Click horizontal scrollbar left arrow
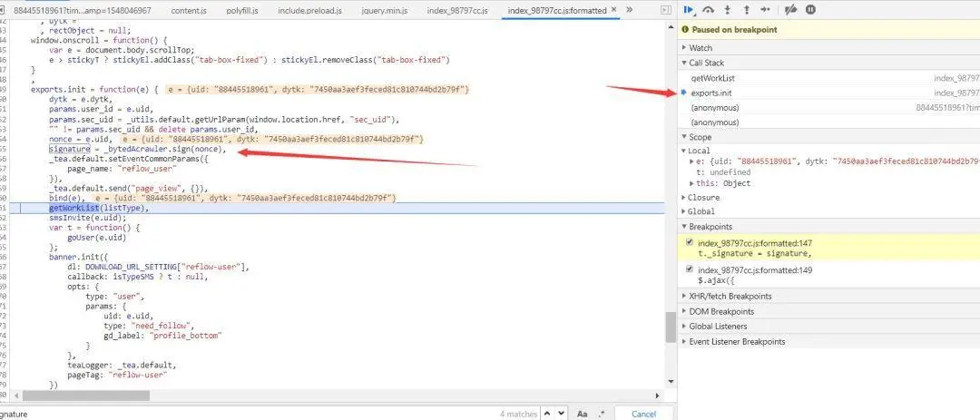The height and width of the screenshot is (420, 980). (x=16, y=396)
